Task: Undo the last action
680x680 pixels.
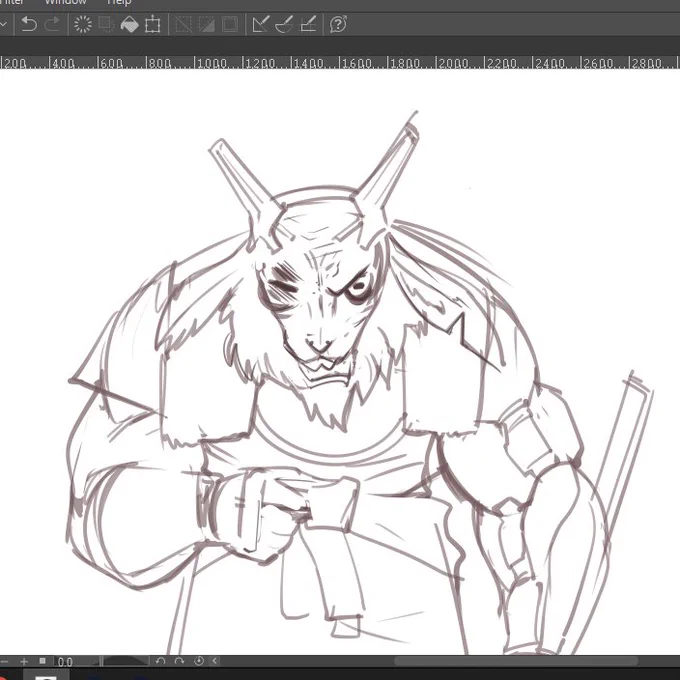Action: [x=29, y=24]
